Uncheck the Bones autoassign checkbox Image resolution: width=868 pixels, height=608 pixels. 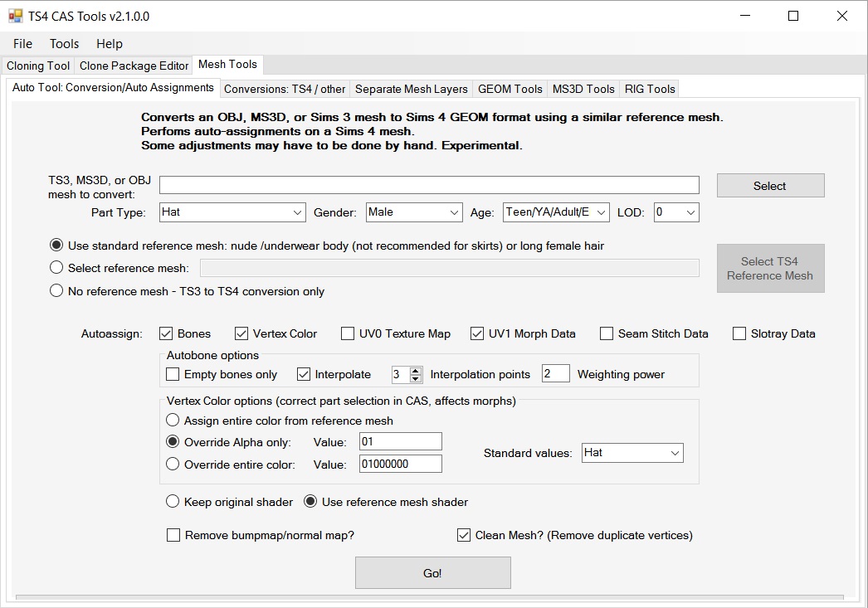[165, 333]
